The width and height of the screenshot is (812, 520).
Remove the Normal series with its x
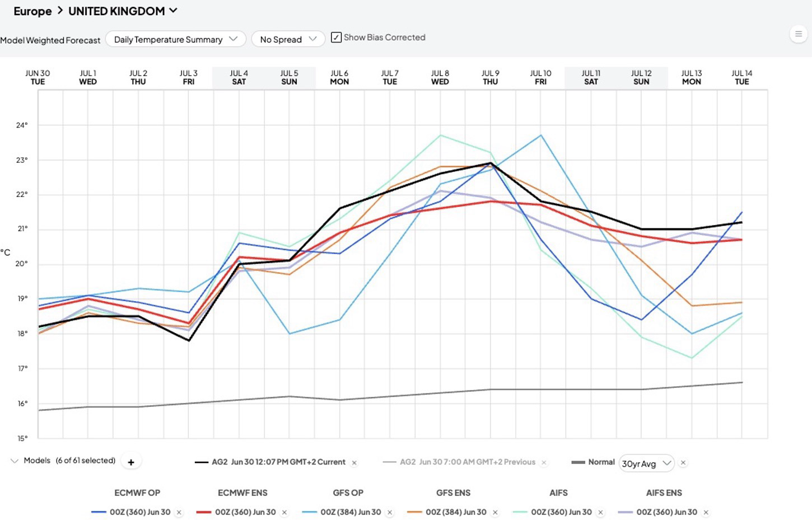pos(683,463)
